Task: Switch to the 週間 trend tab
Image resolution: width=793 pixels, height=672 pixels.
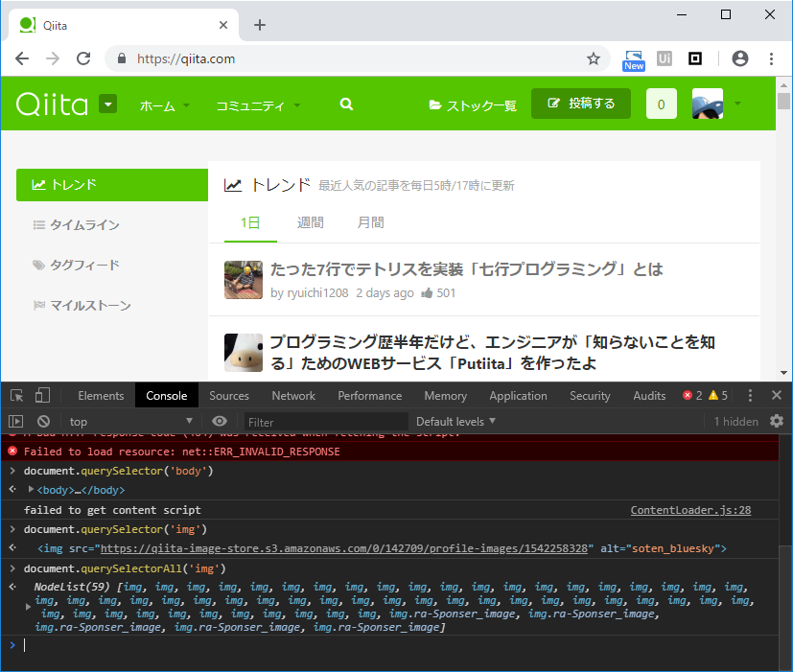Action: pos(310,222)
